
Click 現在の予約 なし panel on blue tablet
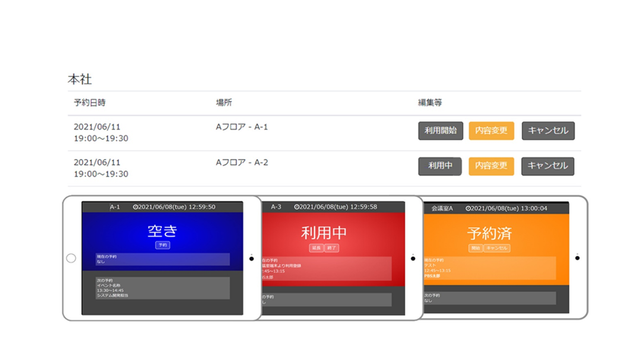(x=163, y=259)
